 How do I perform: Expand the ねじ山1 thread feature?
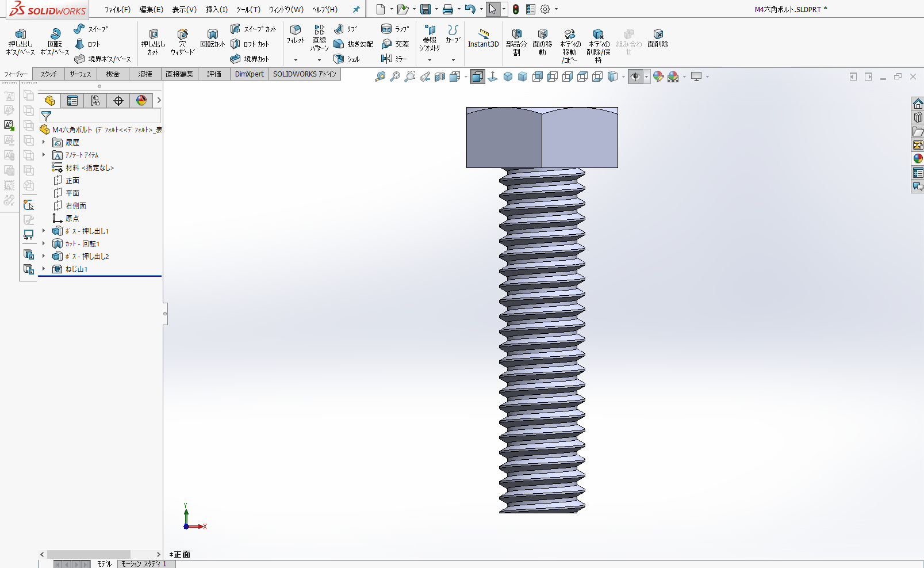click(x=44, y=269)
